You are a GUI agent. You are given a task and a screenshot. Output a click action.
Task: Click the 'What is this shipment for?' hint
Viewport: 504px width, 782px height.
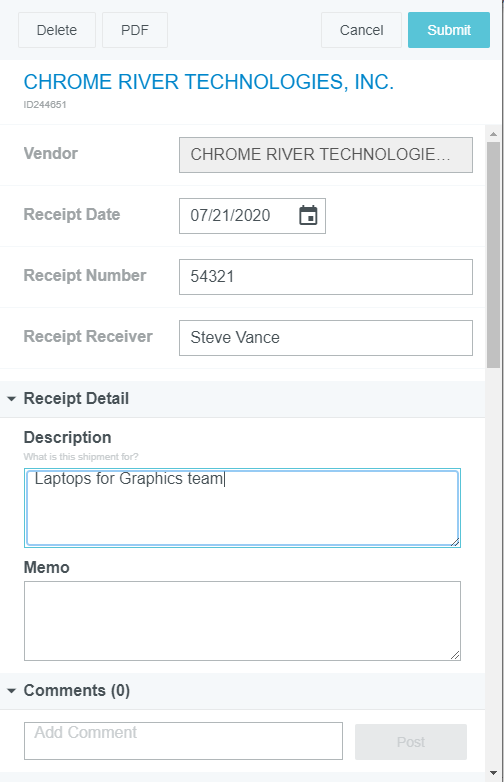(81, 457)
